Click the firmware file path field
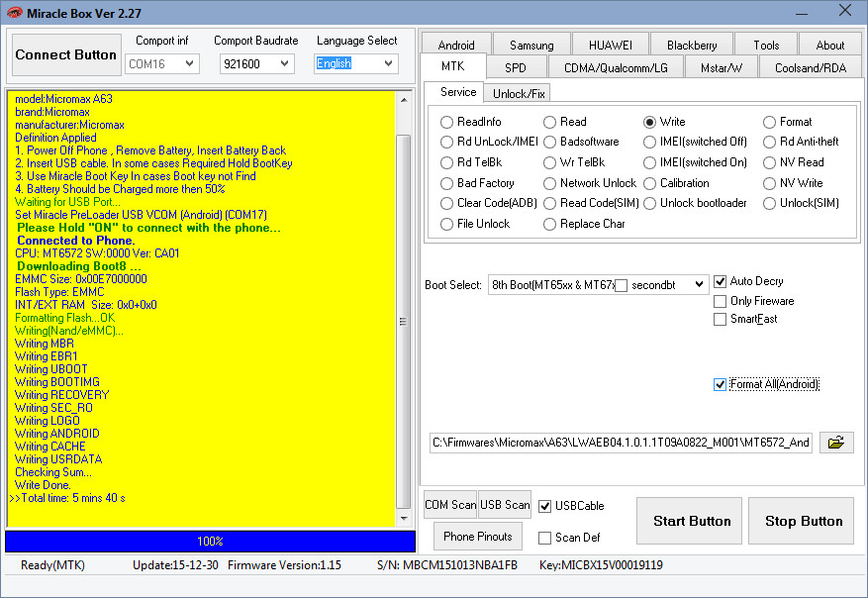Image resolution: width=868 pixels, height=598 pixels. click(x=622, y=443)
